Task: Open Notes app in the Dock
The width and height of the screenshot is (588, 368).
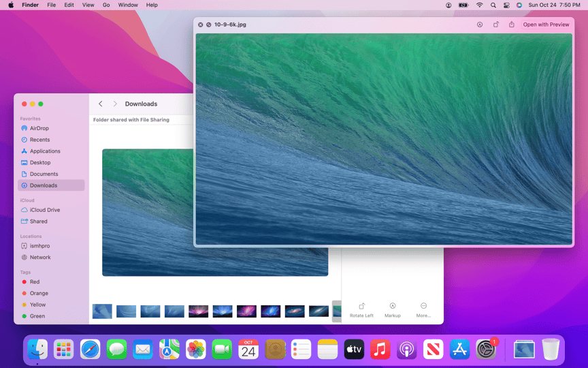Action: click(x=327, y=349)
